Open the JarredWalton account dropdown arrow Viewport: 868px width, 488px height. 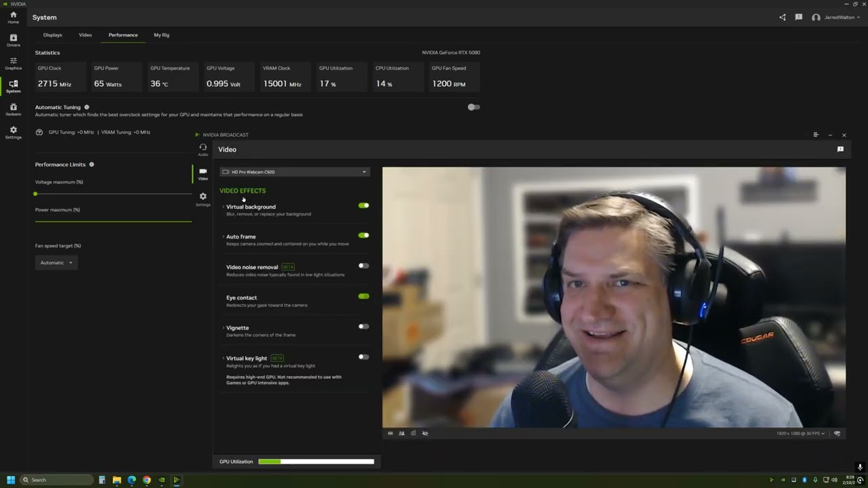(858, 18)
